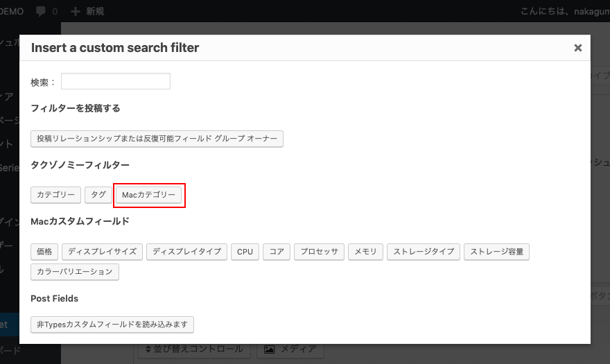Choose the カテゴリー taxonomy filter
The image size is (610, 364).
tap(55, 195)
